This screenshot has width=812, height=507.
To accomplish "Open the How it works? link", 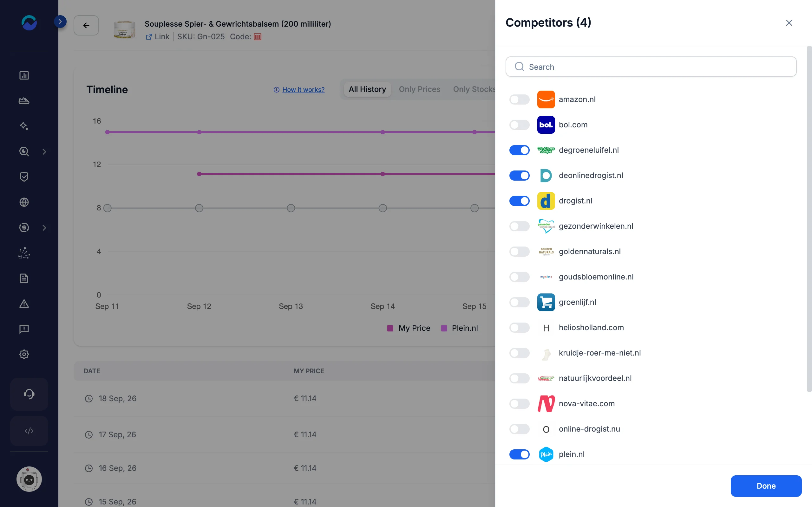I will pyautogui.click(x=303, y=90).
